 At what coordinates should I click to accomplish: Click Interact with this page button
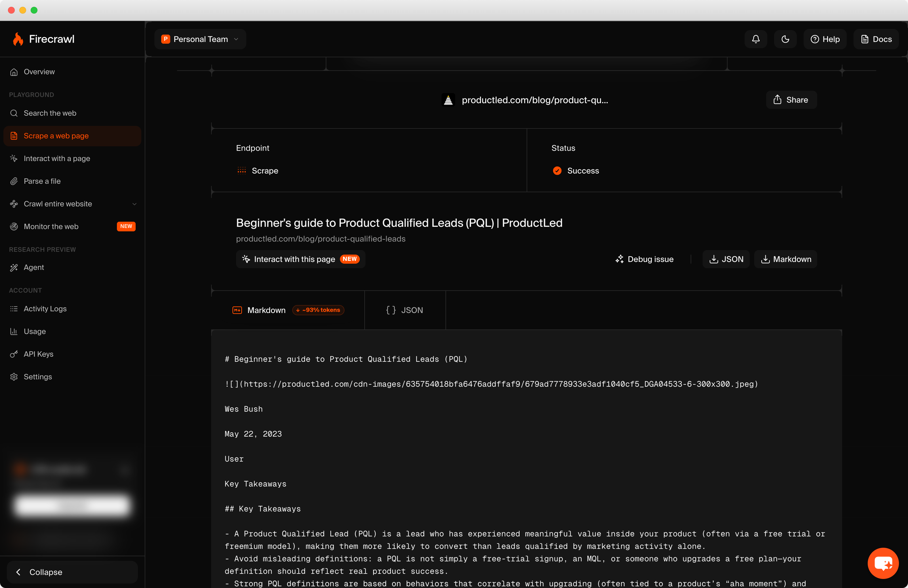(300, 259)
